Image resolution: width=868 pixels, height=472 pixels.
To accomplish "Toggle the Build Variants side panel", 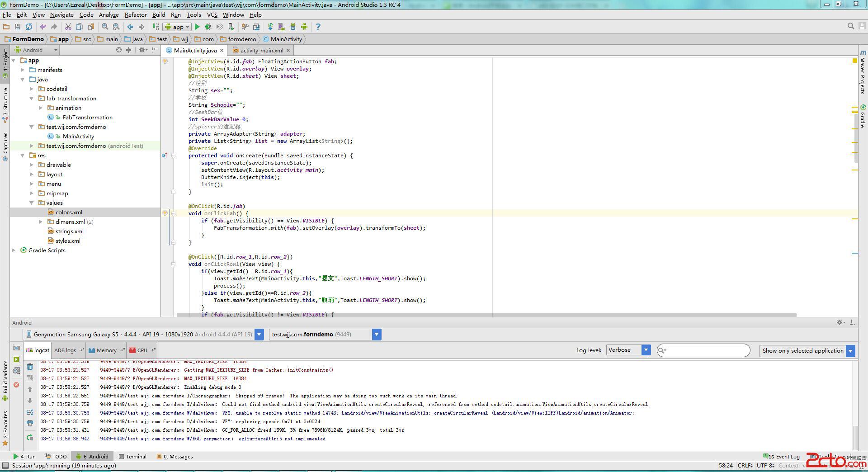I will tap(5, 380).
